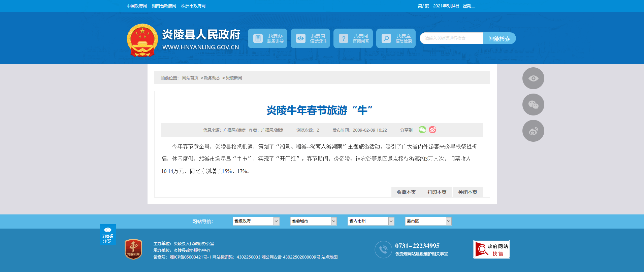Expand the 省会城市 dropdown
644x272 pixels.
(x=313, y=221)
